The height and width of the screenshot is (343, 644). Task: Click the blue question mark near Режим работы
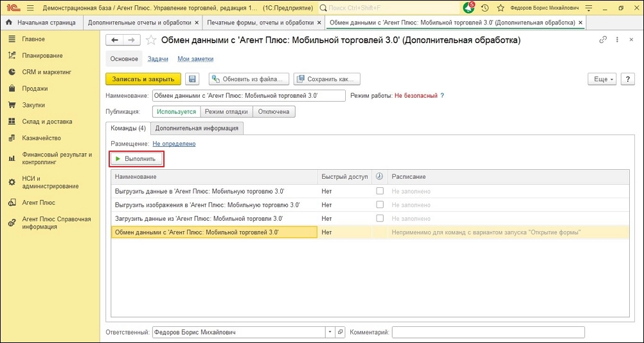coord(442,95)
